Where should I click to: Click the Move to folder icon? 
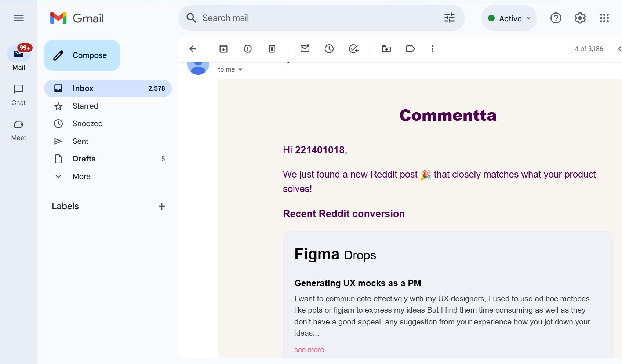click(386, 49)
